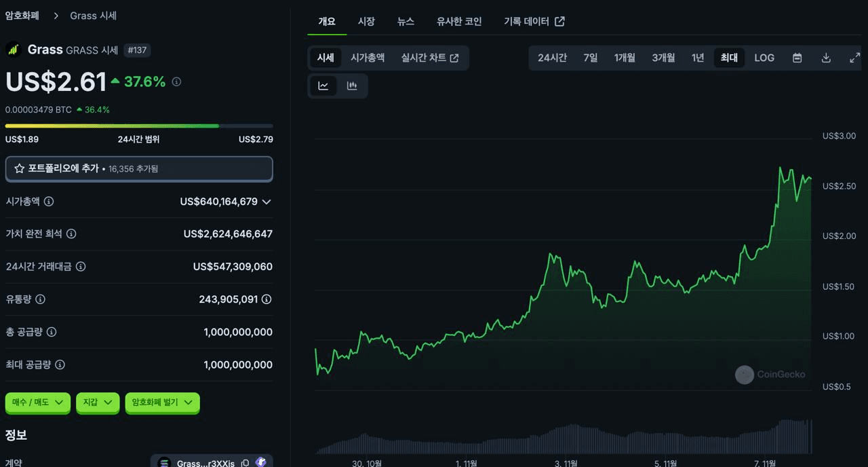Image resolution: width=868 pixels, height=467 pixels.
Task: Select 7일 time range
Action: tap(591, 58)
